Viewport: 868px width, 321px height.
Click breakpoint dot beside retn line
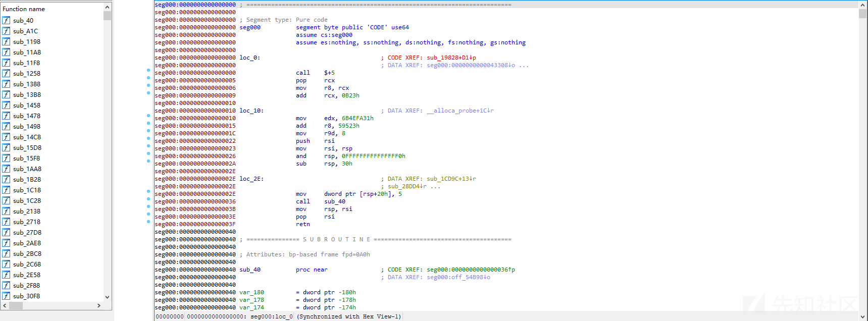[x=148, y=222]
